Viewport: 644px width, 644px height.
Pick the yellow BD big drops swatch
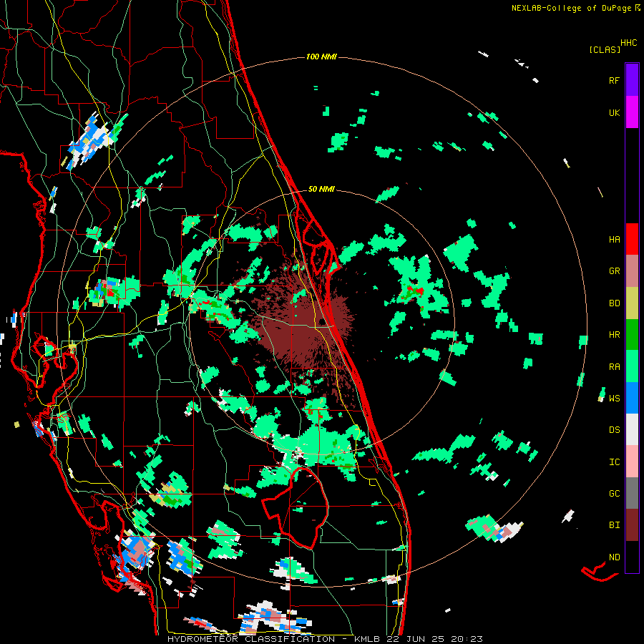tap(632, 303)
